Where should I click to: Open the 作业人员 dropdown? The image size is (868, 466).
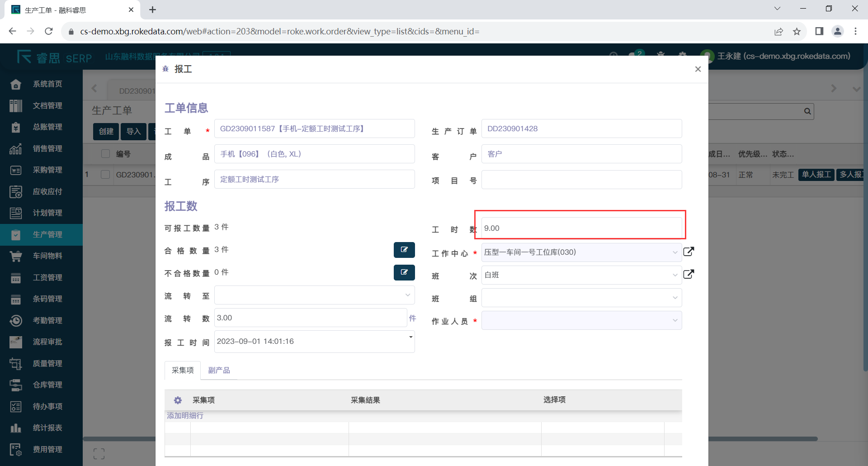click(x=581, y=321)
